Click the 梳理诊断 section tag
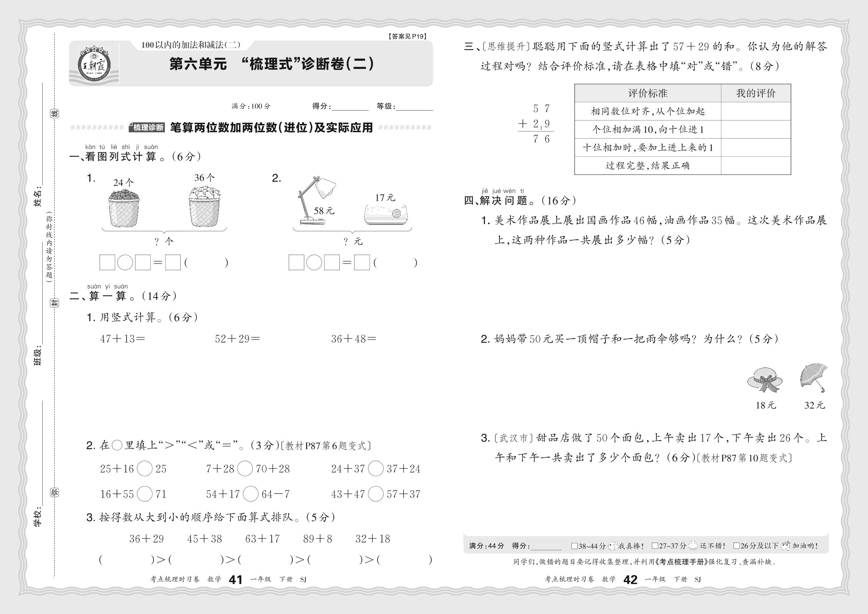 pos(147,127)
